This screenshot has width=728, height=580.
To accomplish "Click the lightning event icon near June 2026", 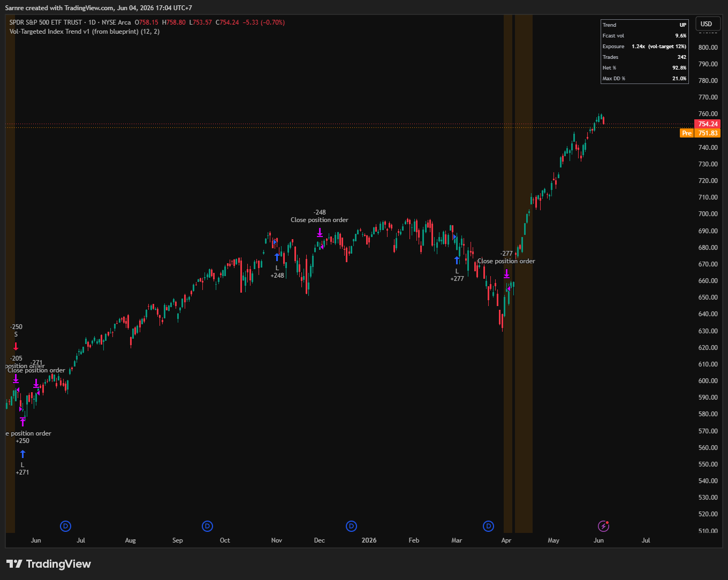I will (603, 526).
